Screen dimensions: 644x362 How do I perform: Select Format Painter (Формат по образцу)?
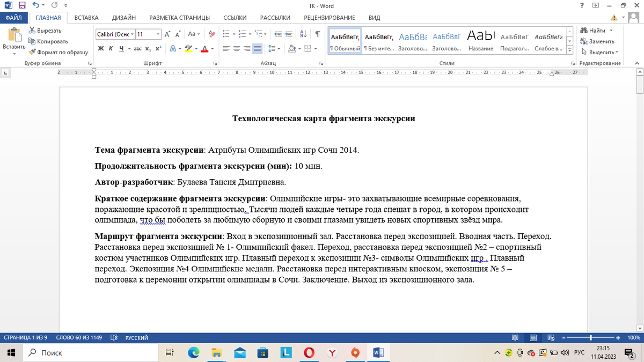(59, 52)
